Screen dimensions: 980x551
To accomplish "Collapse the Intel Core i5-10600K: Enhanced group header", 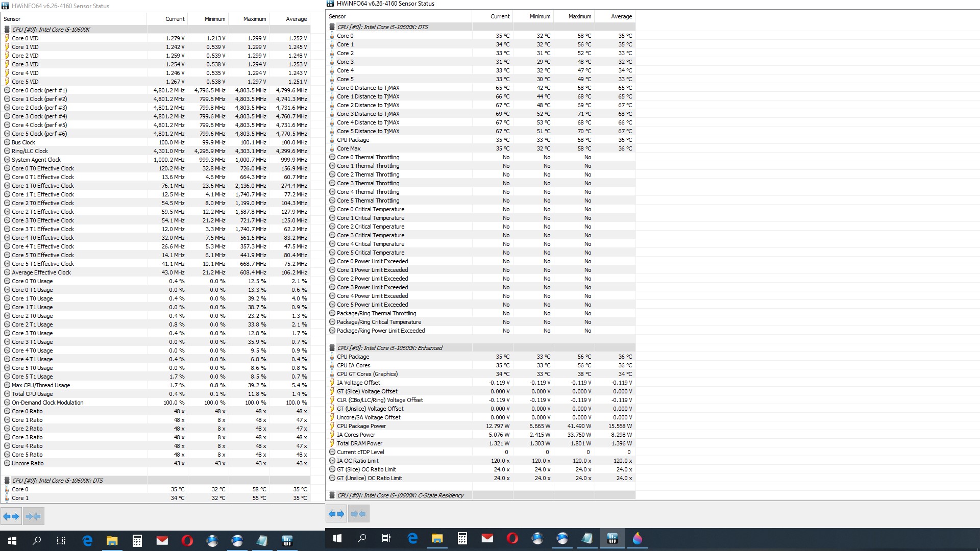I will (389, 348).
